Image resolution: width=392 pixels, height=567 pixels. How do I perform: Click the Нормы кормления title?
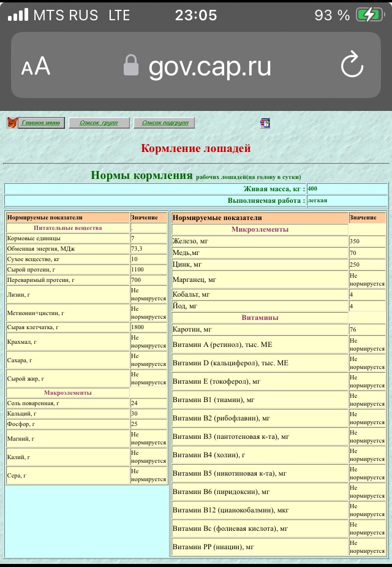[141, 175]
